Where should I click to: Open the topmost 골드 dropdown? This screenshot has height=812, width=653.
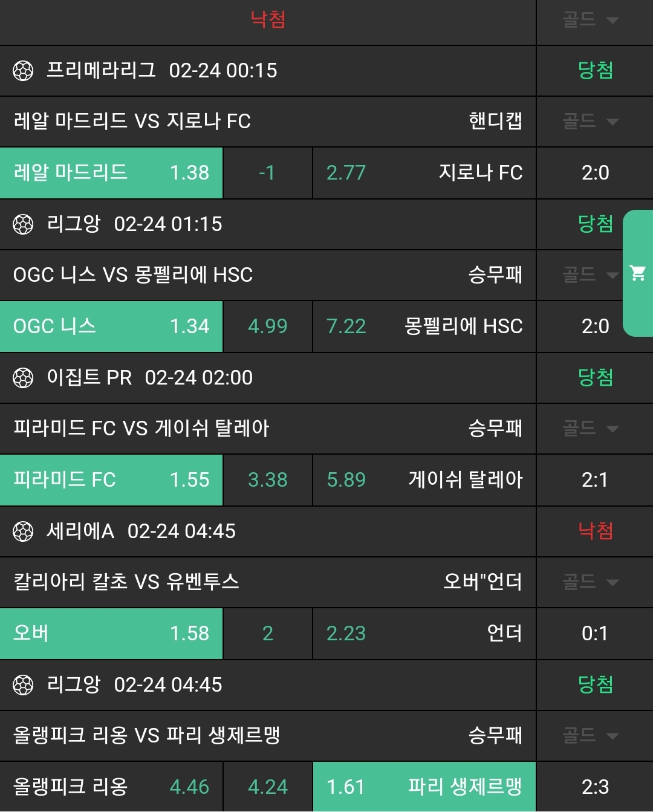(x=590, y=20)
